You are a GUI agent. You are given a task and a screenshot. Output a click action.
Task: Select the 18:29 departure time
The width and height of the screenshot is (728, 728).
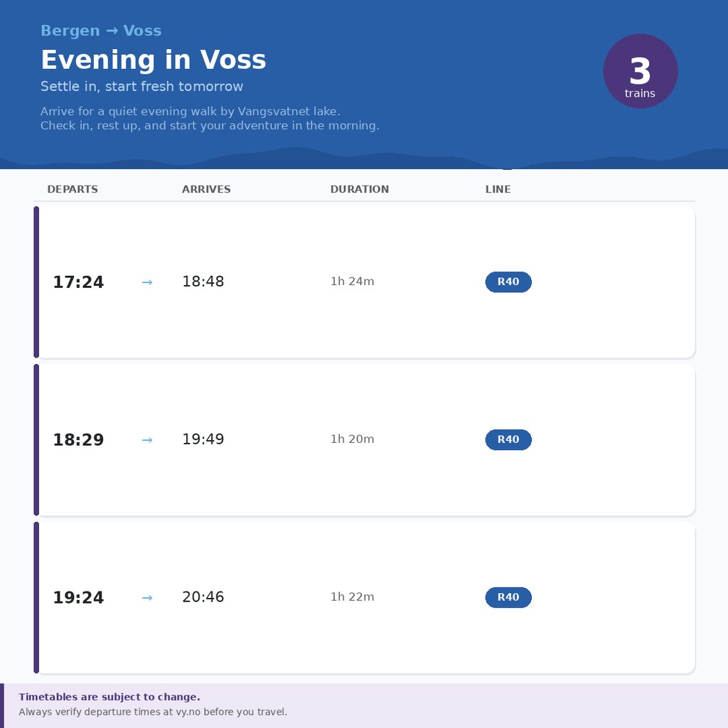click(x=78, y=439)
